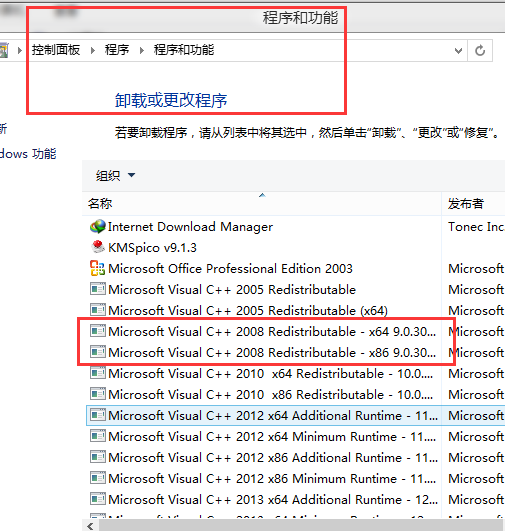
Task: Open the 组织 dropdown menu
Action: click(115, 175)
